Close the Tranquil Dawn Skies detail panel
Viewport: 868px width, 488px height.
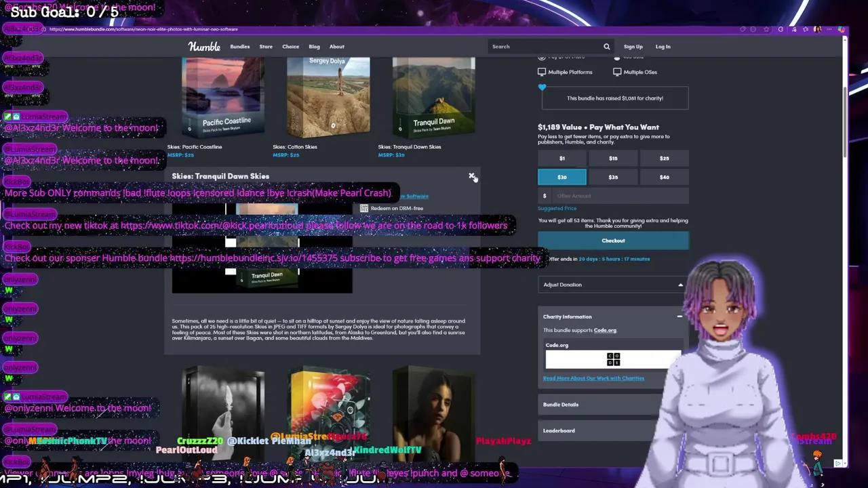(472, 176)
